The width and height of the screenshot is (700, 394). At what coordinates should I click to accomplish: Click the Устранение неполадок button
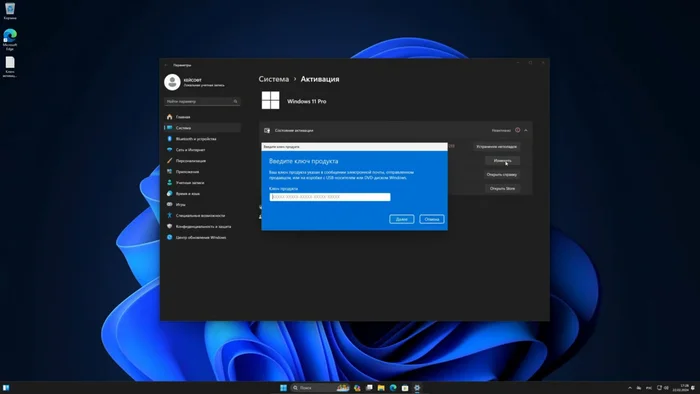[x=496, y=146]
